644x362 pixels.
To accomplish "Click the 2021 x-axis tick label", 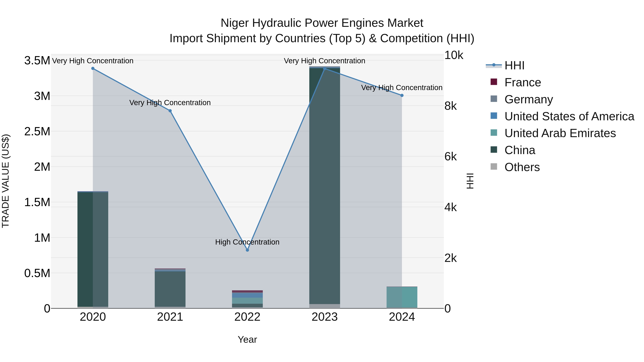I will tap(170, 317).
